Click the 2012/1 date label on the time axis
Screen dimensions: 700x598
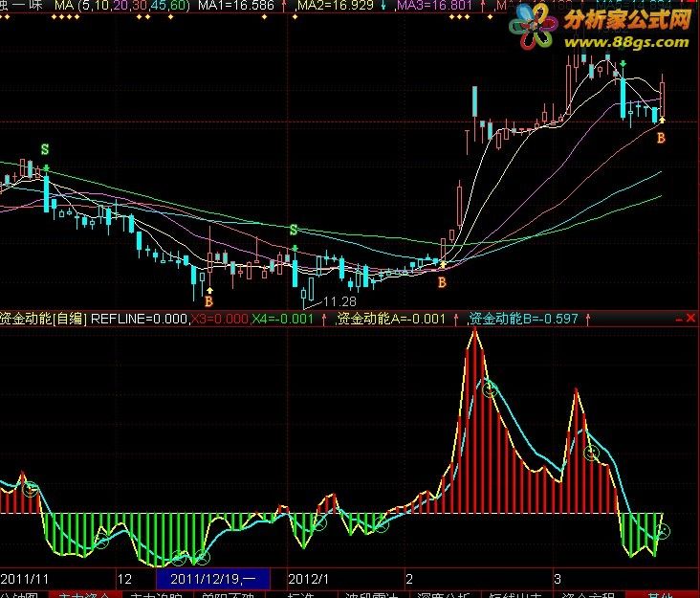click(x=309, y=579)
